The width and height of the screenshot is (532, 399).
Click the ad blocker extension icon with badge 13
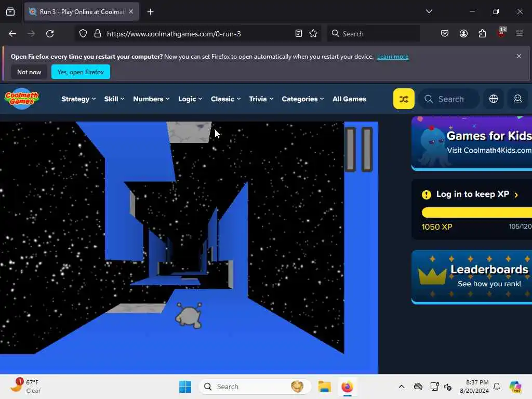tap(501, 33)
